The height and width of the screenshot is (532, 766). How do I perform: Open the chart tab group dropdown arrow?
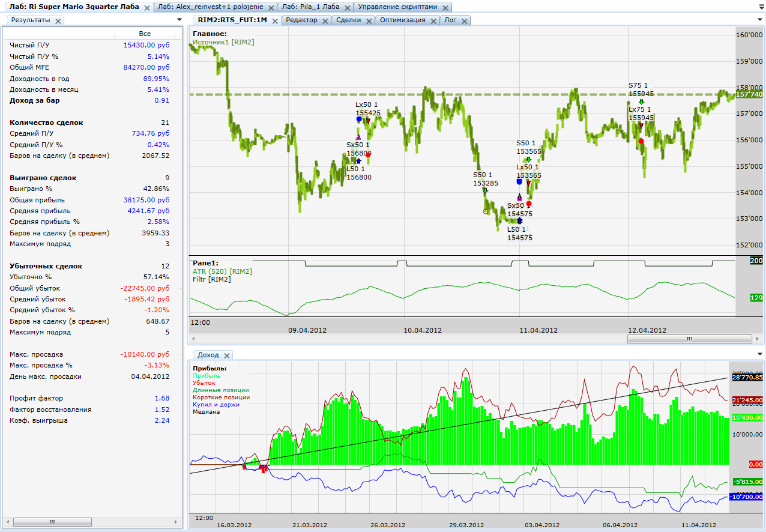point(760,20)
